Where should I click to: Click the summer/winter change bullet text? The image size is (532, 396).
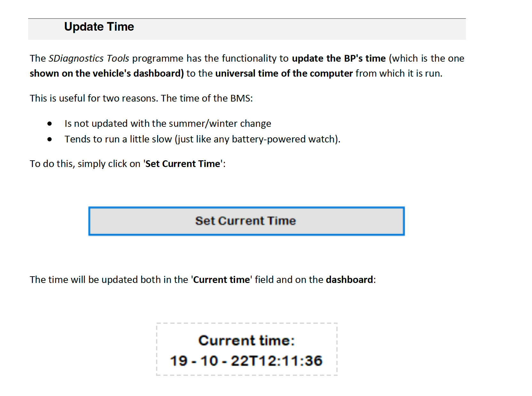(168, 124)
